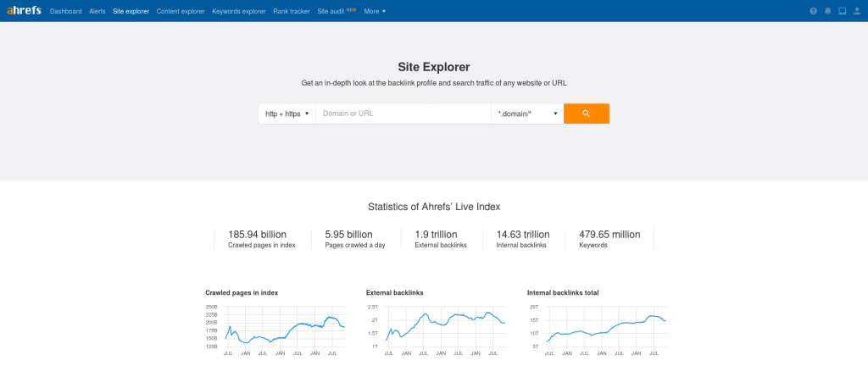Click the Crawled pages in index chart title
Image resolution: width=868 pixels, height=366 pixels.
click(x=242, y=293)
